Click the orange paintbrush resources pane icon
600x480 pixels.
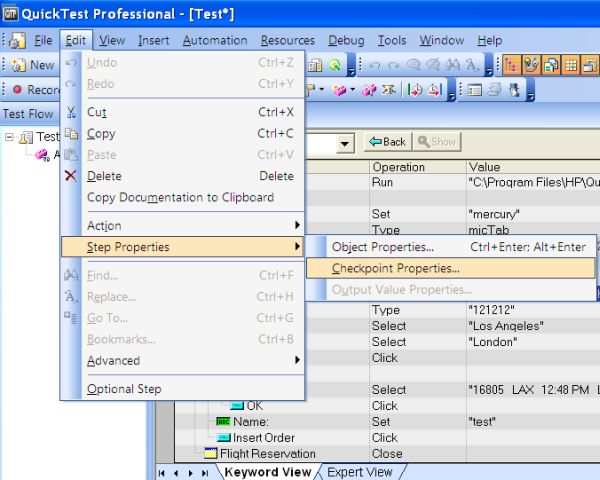click(531, 65)
